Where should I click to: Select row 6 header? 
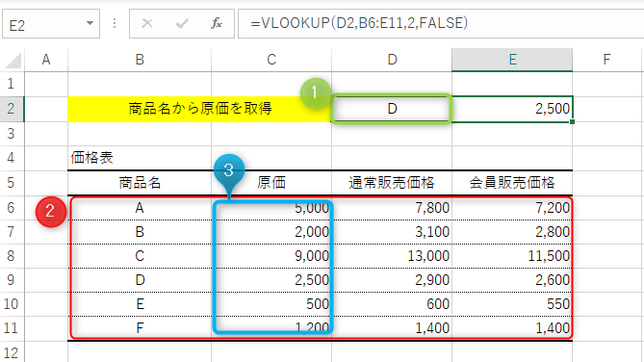[x=12, y=208]
